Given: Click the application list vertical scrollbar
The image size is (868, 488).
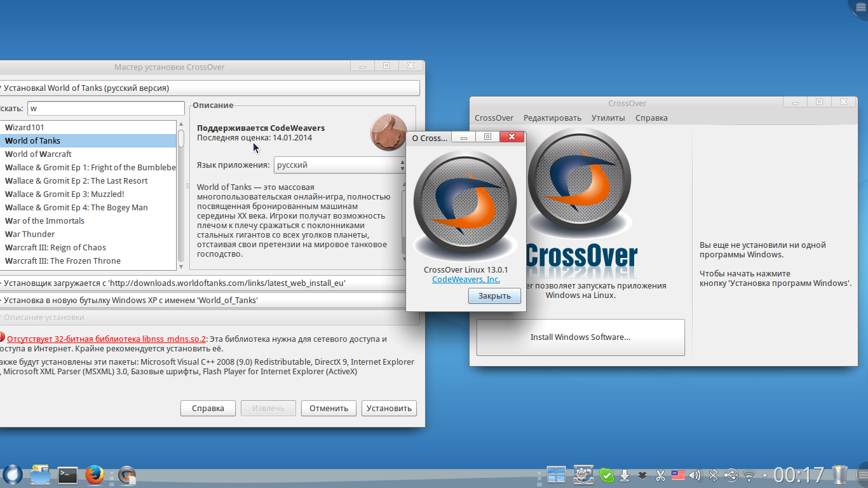Looking at the screenshot, I should (181, 195).
